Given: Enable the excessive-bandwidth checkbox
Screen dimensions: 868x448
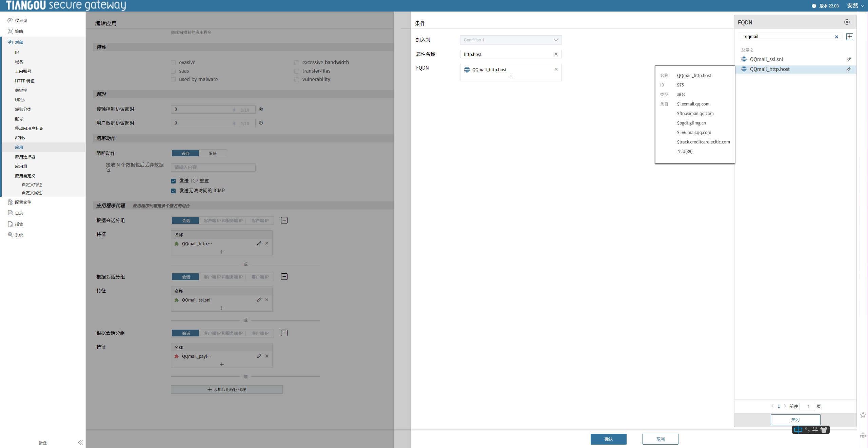Looking at the screenshot, I should point(297,63).
